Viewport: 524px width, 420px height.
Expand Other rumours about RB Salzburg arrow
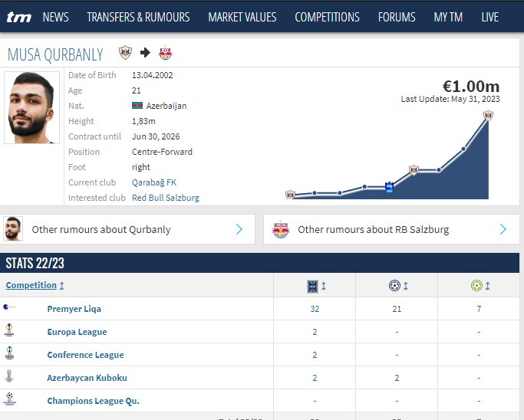point(503,229)
